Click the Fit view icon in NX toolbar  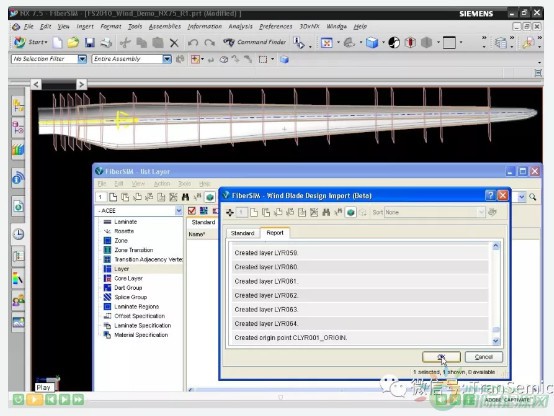(x=326, y=43)
